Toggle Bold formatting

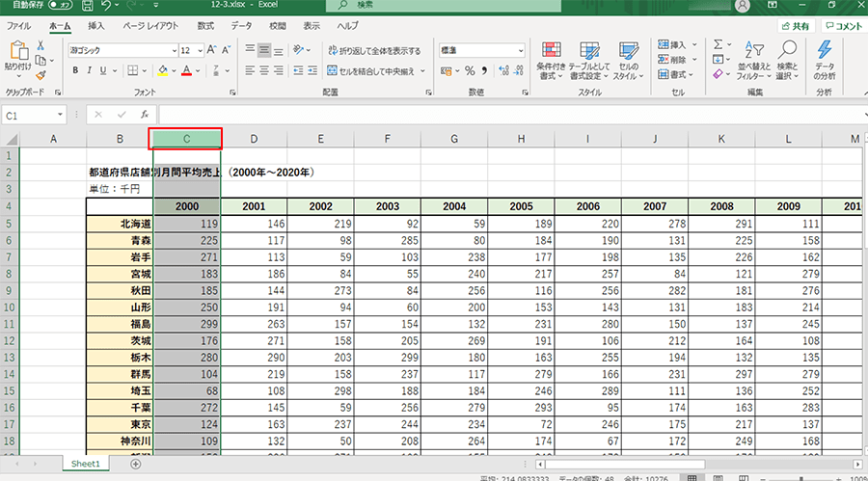pyautogui.click(x=75, y=71)
